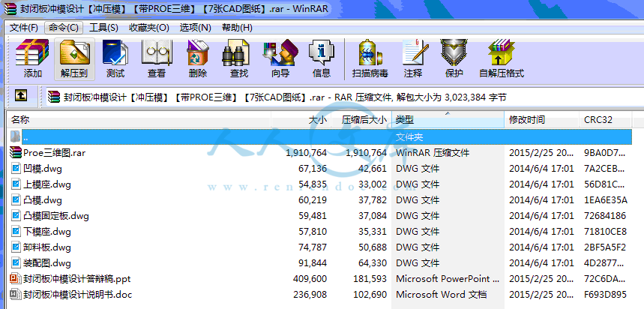The height and width of the screenshot is (309, 644).
Task: Click the WinRAR title bar books icon
Action: click(x=10, y=8)
